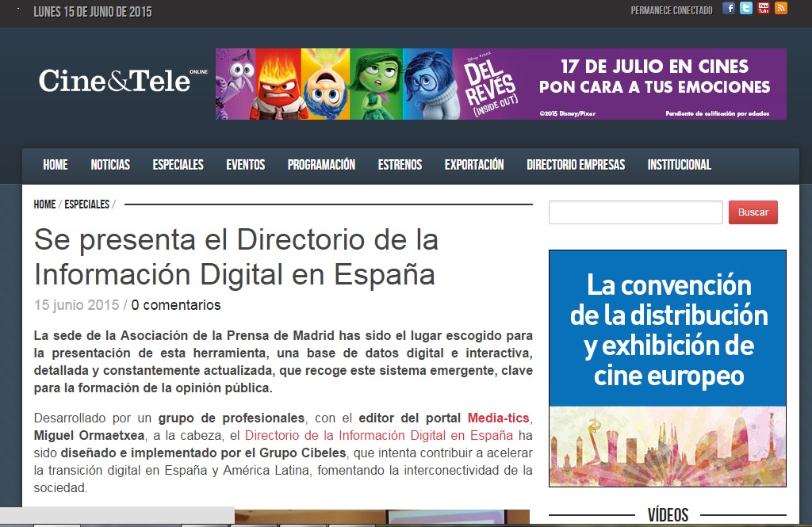Open the RSS feed icon

(x=781, y=8)
